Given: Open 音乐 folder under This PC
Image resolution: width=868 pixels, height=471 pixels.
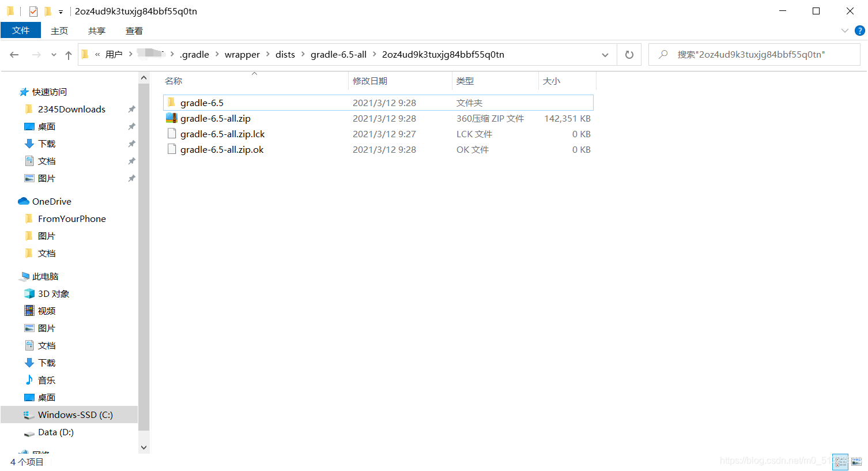Looking at the screenshot, I should coord(46,380).
